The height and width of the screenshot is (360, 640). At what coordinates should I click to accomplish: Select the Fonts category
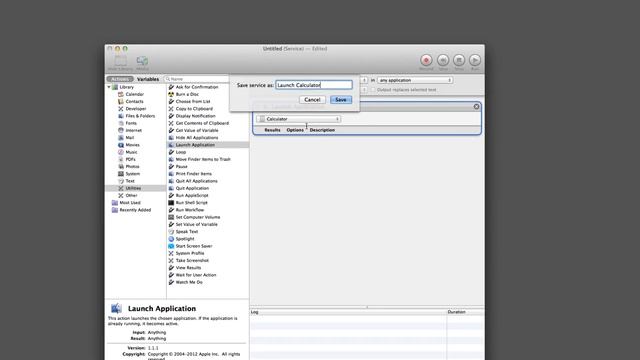point(131,123)
